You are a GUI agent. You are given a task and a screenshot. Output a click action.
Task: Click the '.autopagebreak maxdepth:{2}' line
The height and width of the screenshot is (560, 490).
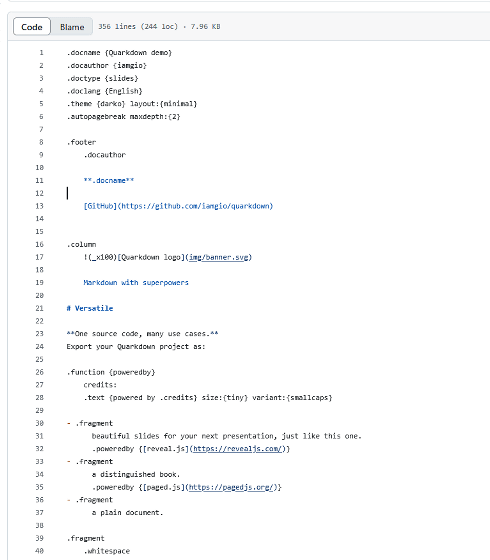pos(123,116)
